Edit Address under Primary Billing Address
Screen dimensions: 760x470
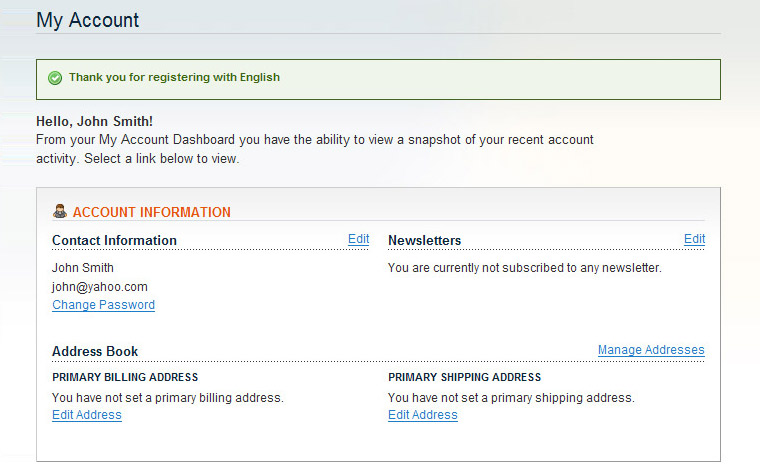87,415
